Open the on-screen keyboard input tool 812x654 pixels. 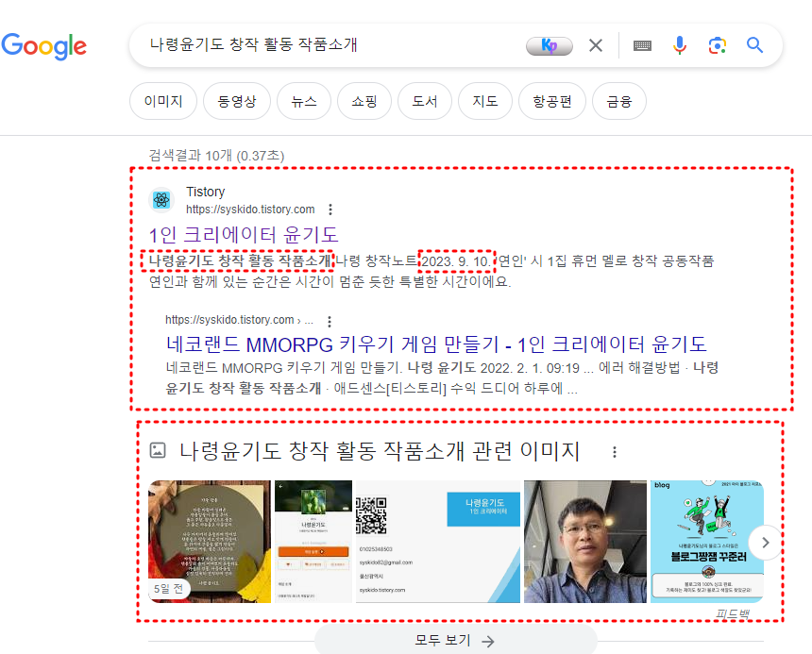(x=642, y=45)
